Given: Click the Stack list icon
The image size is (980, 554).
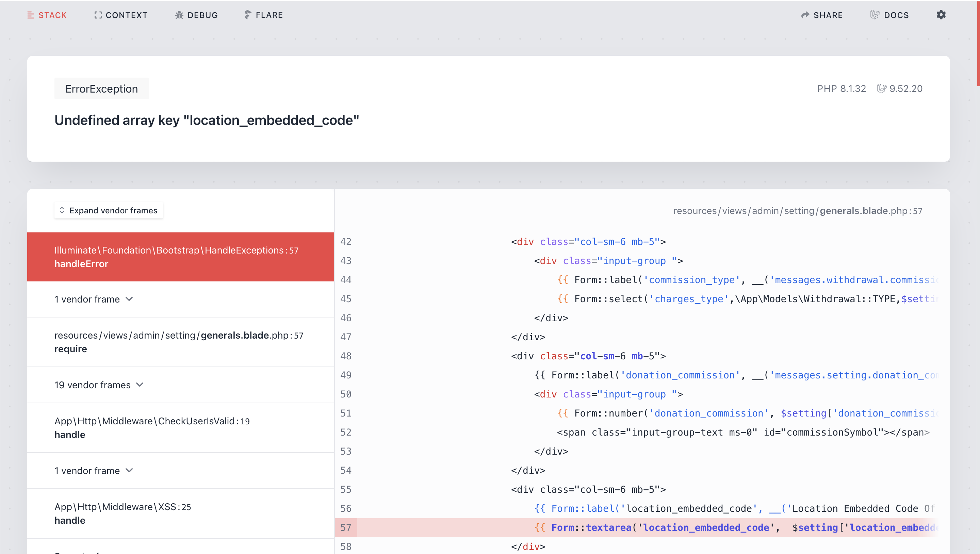Looking at the screenshot, I should [31, 15].
